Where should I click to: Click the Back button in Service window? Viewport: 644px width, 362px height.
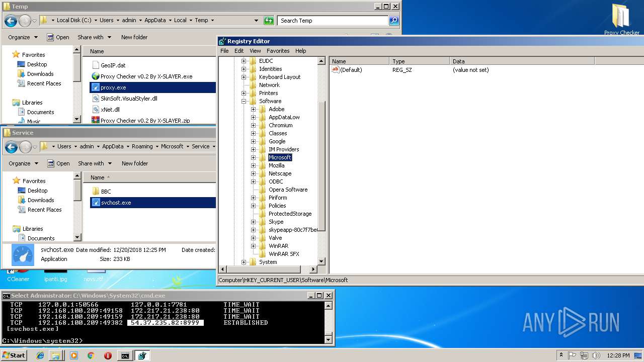pyautogui.click(x=11, y=147)
